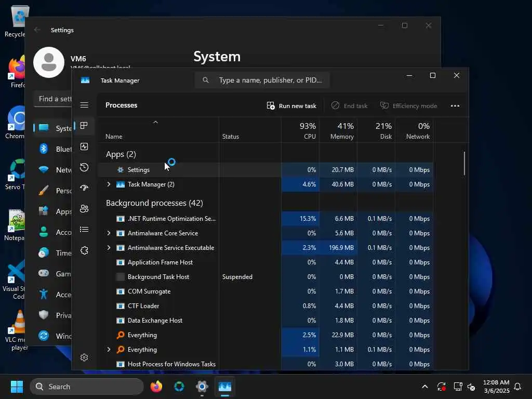Screen dimensions: 532x399
Task: Open the Details sidebar icon
Action: click(x=84, y=230)
